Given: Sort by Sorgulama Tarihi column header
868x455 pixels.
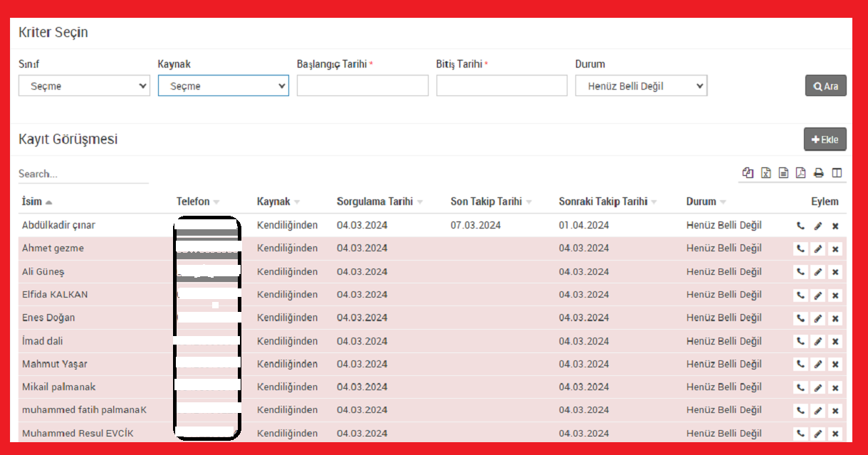Looking at the screenshot, I should 375,202.
